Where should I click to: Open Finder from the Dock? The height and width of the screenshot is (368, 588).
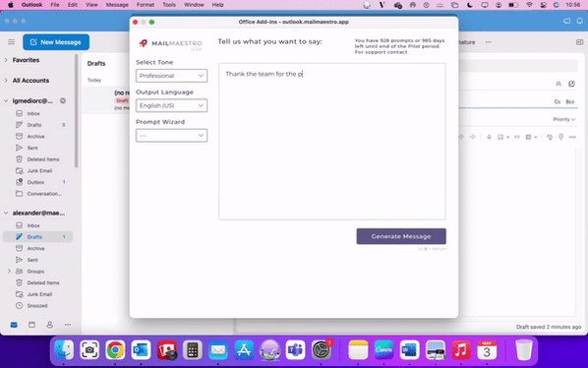(x=64, y=350)
